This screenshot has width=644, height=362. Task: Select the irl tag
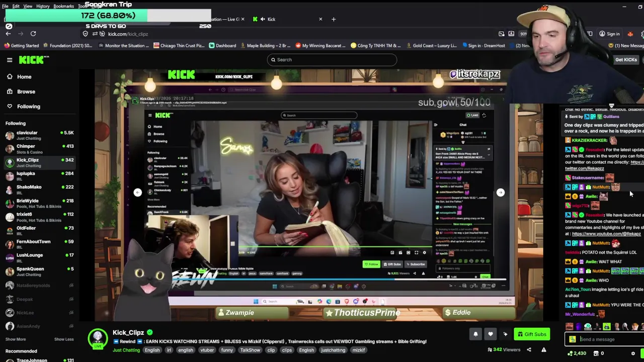(x=169, y=350)
